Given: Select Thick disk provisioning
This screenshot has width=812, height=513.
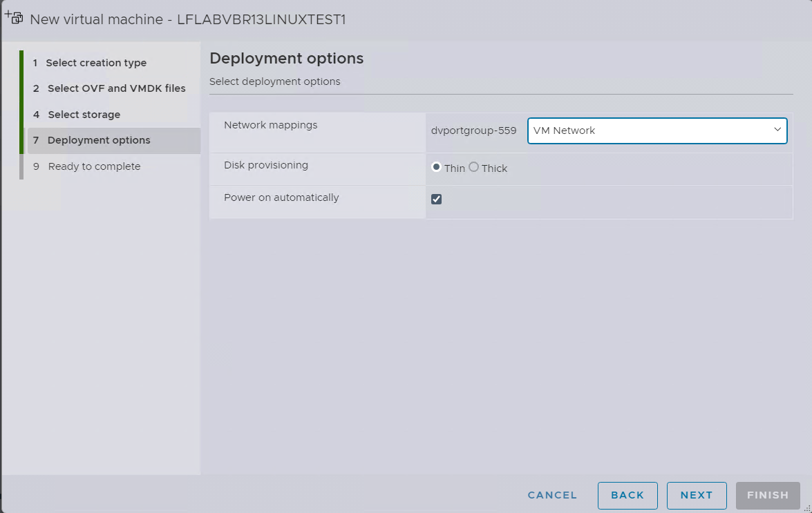Looking at the screenshot, I should (474, 167).
